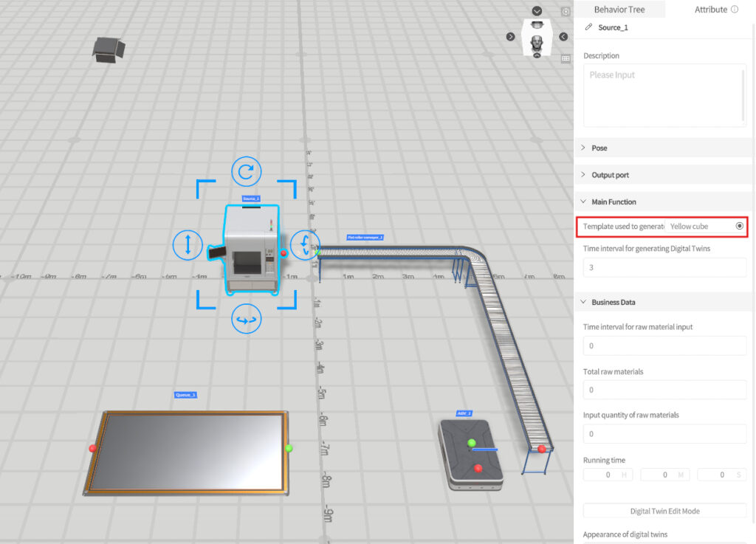Expand the Output port section
756x544 pixels.
pyautogui.click(x=664, y=175)
